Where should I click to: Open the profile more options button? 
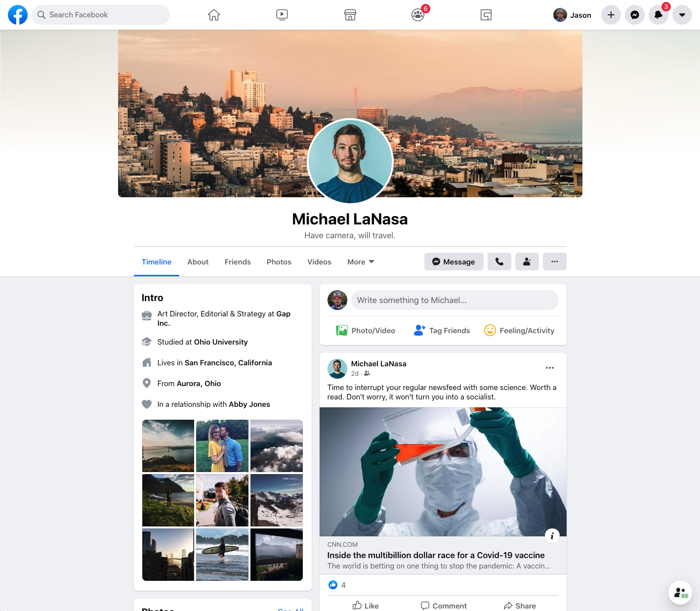click(x=555, y=262)
